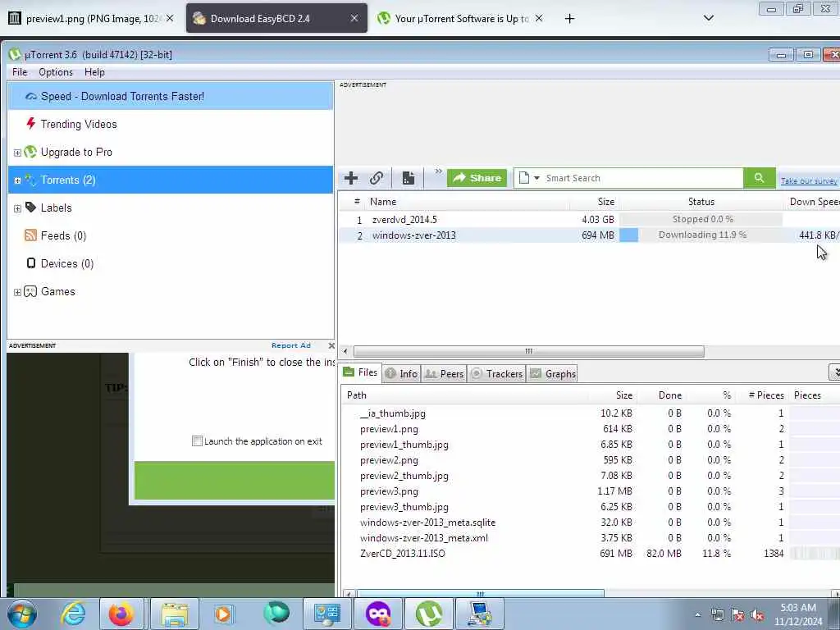Viewport: 840px width, 630px height.
Task: Click the left arrow of torrent list scrollbar
Action: [x=345, y=351]
